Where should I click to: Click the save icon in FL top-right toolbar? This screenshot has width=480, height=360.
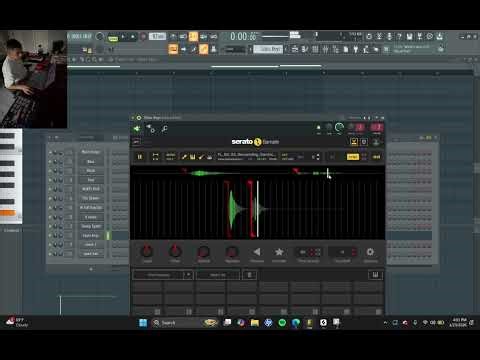coord(409,36)
